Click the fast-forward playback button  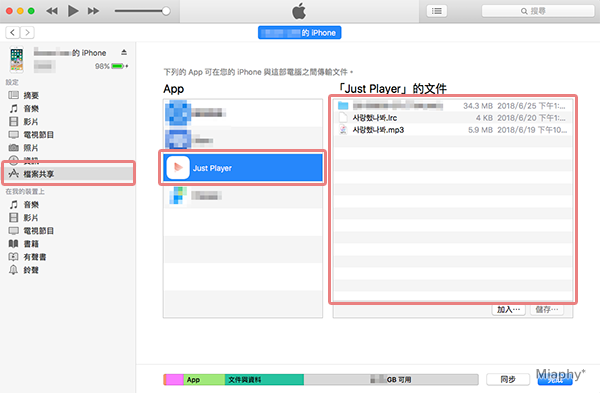click(93, 11)
